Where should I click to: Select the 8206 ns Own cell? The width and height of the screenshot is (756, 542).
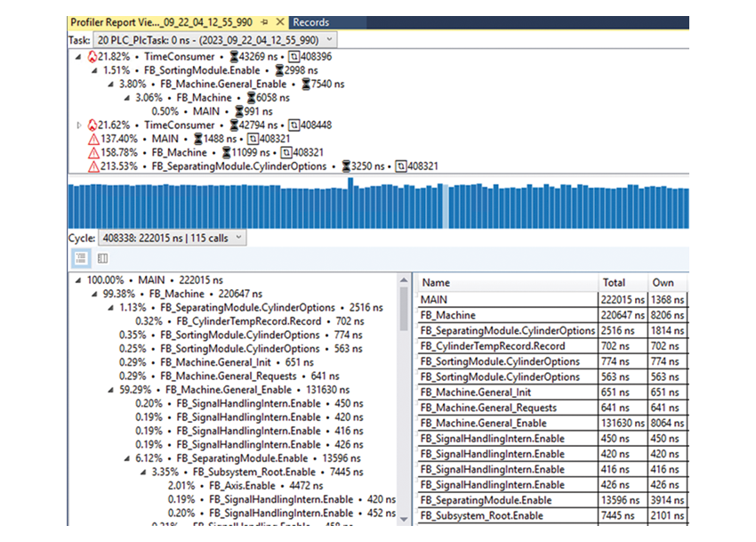click(668, 315)
